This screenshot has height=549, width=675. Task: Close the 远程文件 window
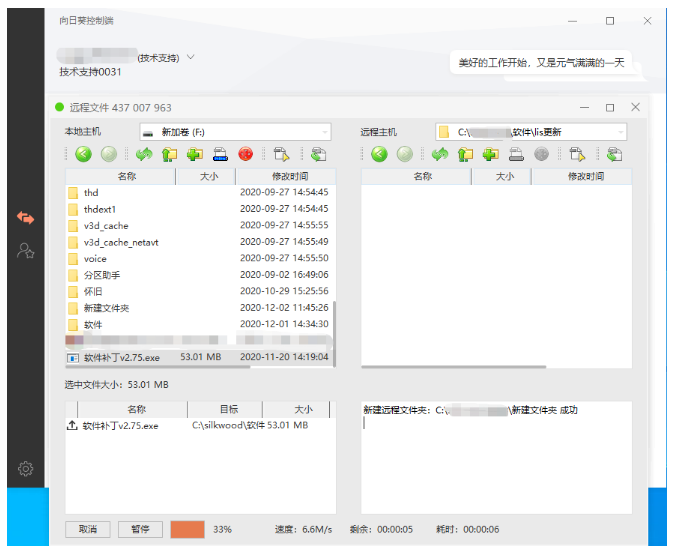[x=635, y=107]
